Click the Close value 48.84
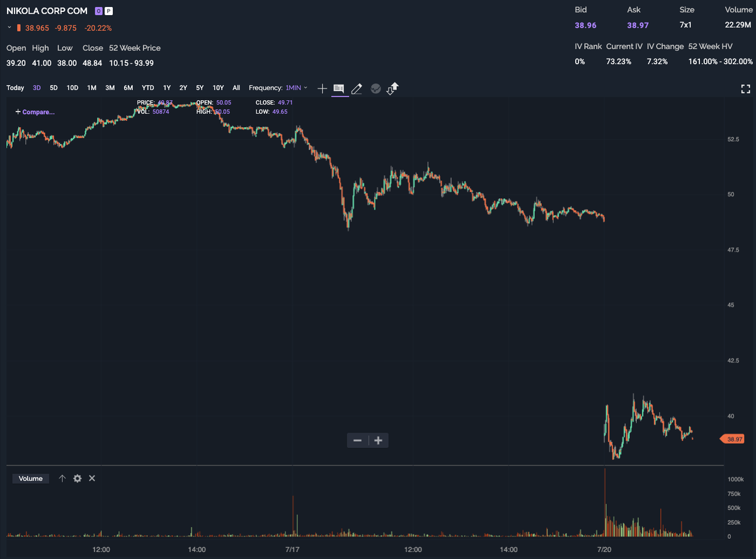 point(93,63)
